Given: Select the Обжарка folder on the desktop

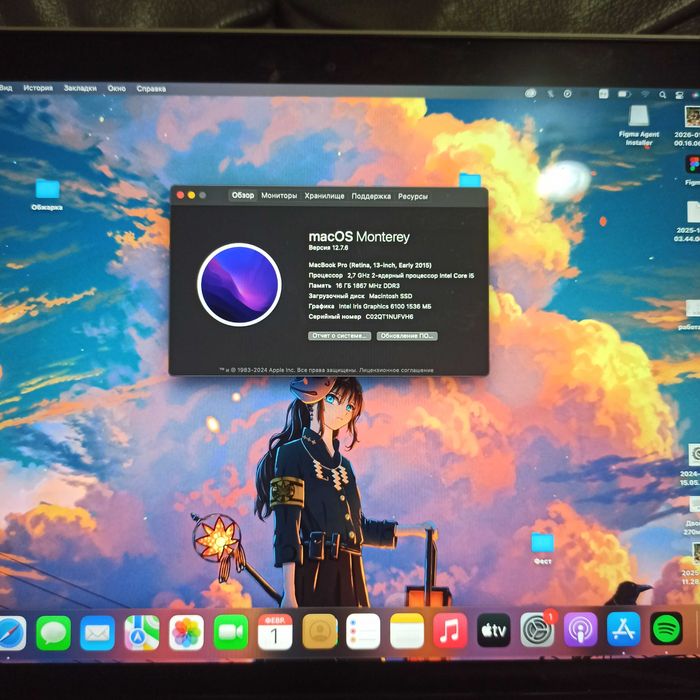Looking at the screenshot, I should [47, 194].
